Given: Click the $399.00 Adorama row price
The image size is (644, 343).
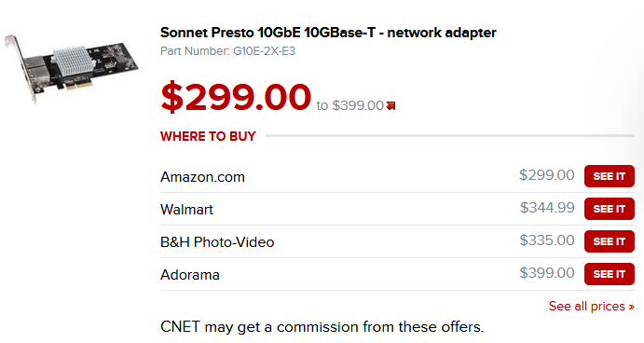Looking at the screenshot, I should [x=547, y=273].
